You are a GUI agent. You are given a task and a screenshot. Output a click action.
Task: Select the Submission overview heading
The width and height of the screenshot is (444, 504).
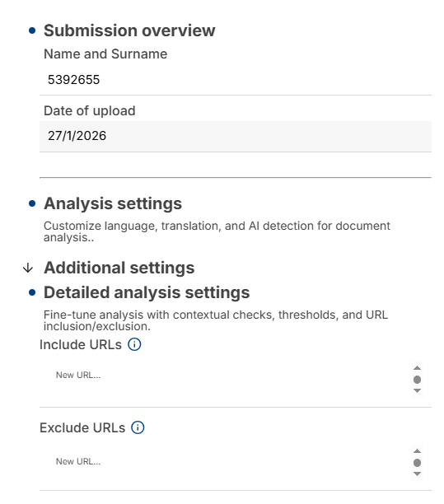click(129, 30)
